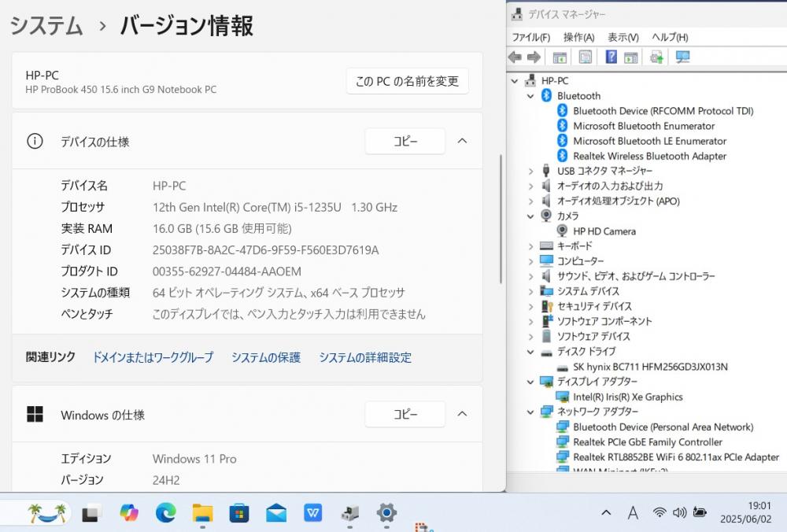Click the driver icon with green arrow

(656, 57)
